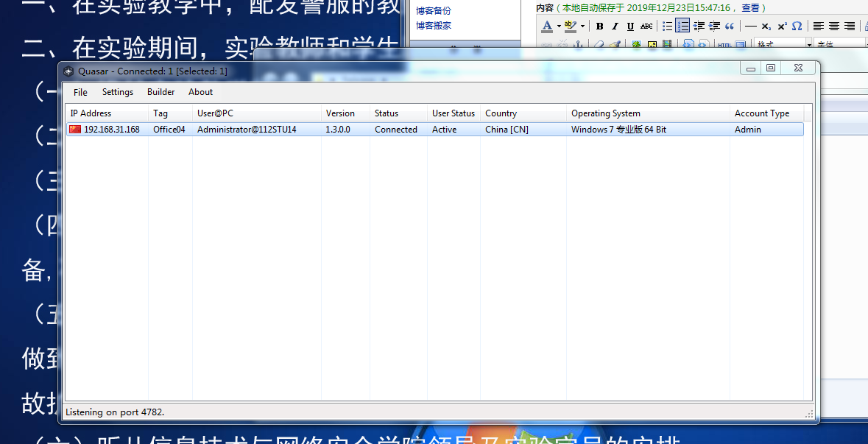This screenshot has height=444, width=868.
Task: Open the Settings menu in Quasar
Action: [117, 92]
